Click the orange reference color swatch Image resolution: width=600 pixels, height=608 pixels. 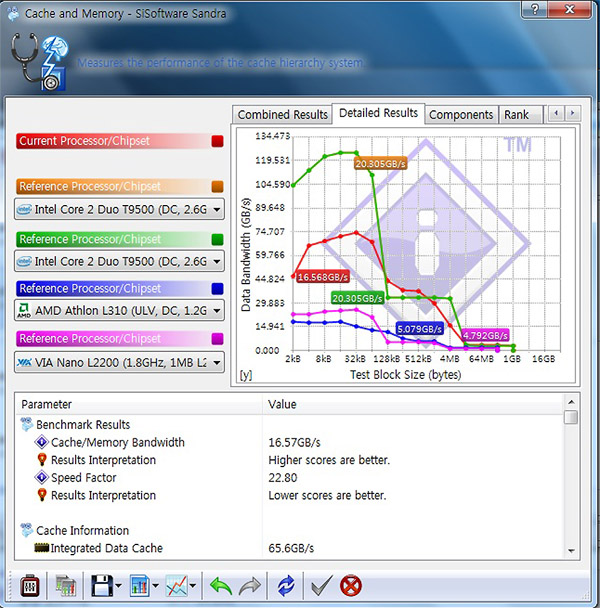[217, 187]
